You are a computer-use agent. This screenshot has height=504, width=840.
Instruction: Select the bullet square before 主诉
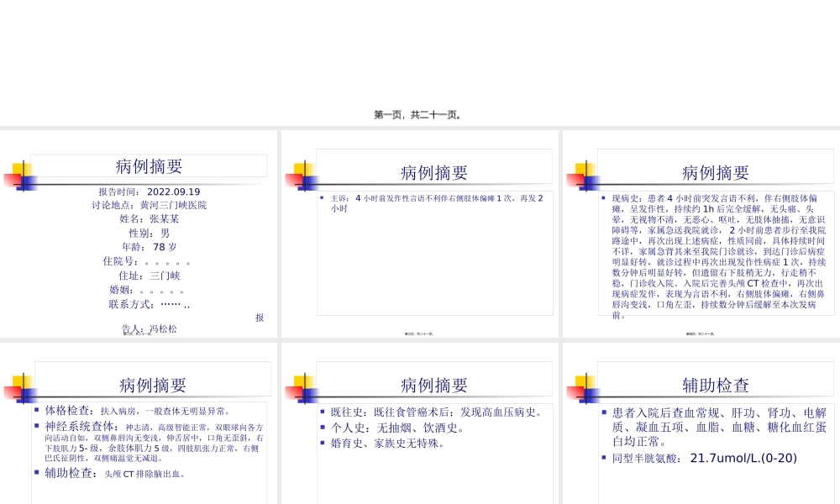pyautogui.click(x=320, y=199)
